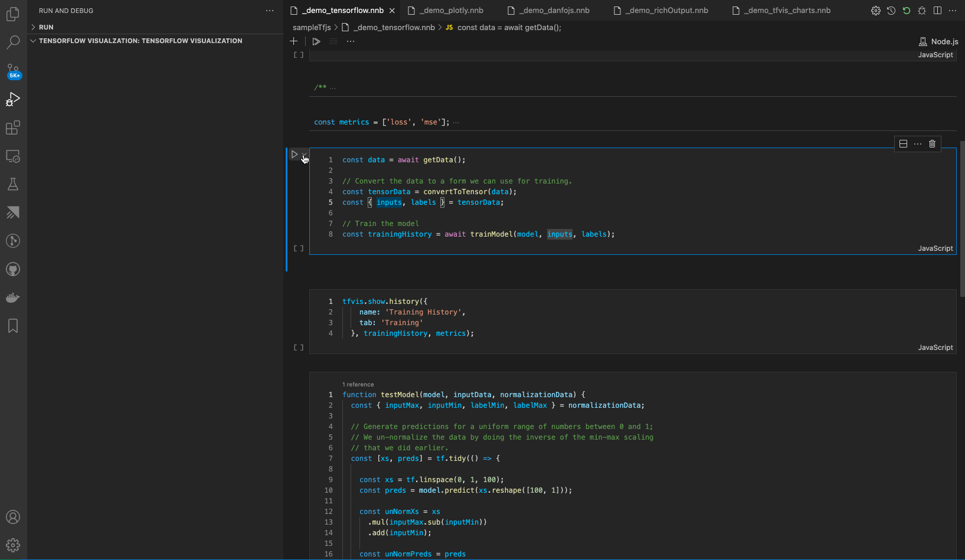Open the Docker view icon

click(13, 297)
